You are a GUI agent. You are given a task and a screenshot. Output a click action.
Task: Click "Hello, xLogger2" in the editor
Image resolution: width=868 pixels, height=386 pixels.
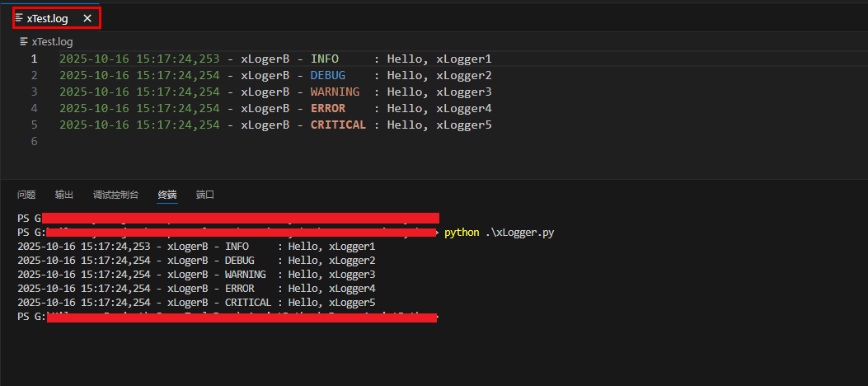(x=439, y=76)
